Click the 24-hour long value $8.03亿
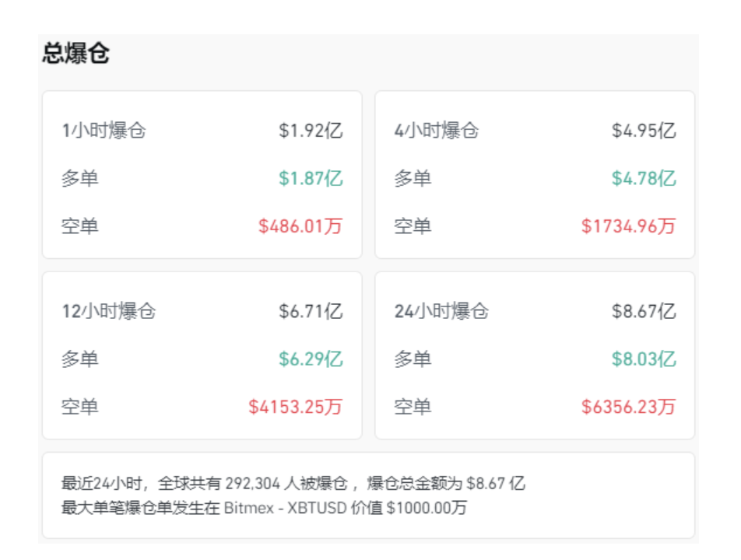This screenshot has height=560, width=741. (x=643, y=359)
